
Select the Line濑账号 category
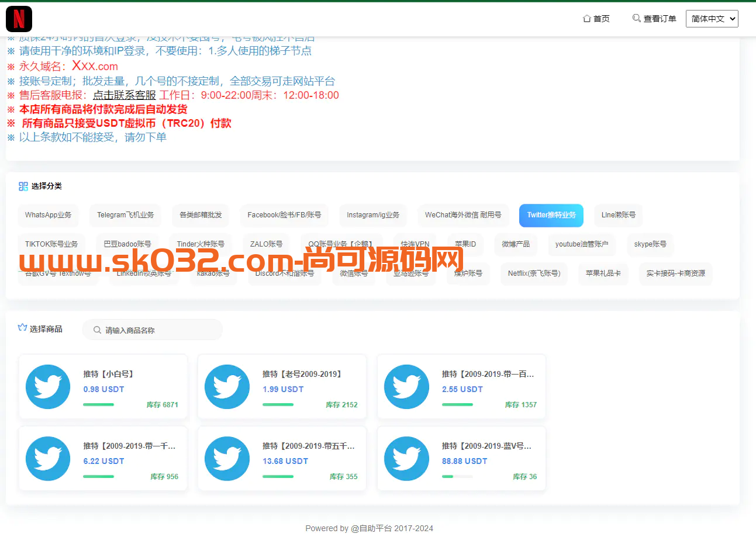[x=619, y=215]
